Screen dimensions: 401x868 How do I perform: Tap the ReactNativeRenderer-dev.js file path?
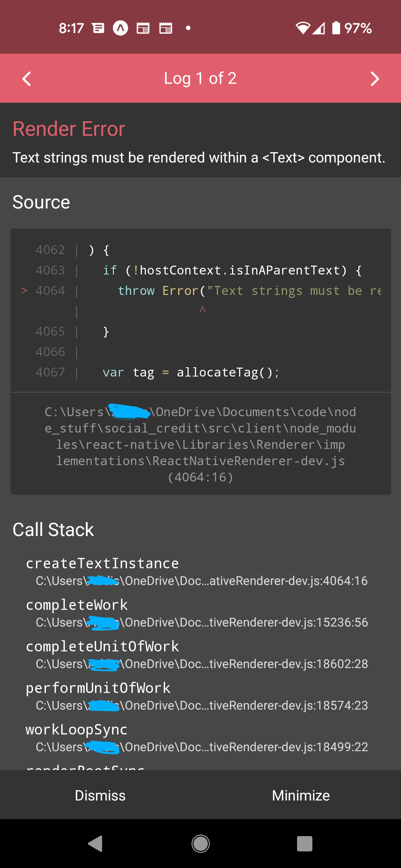click(x=200, y=444)
